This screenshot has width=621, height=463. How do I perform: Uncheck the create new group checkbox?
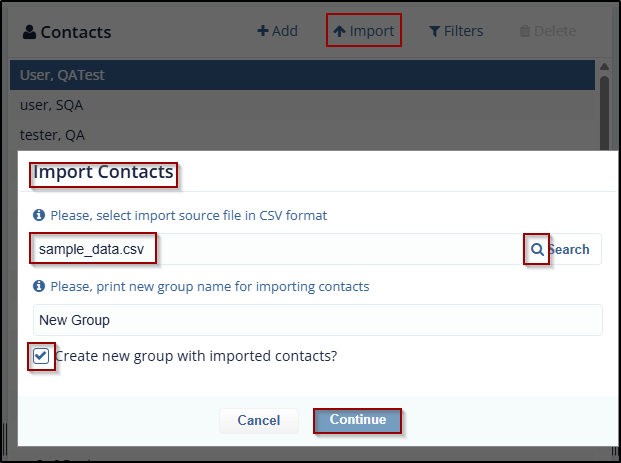[x=41, y=355]
